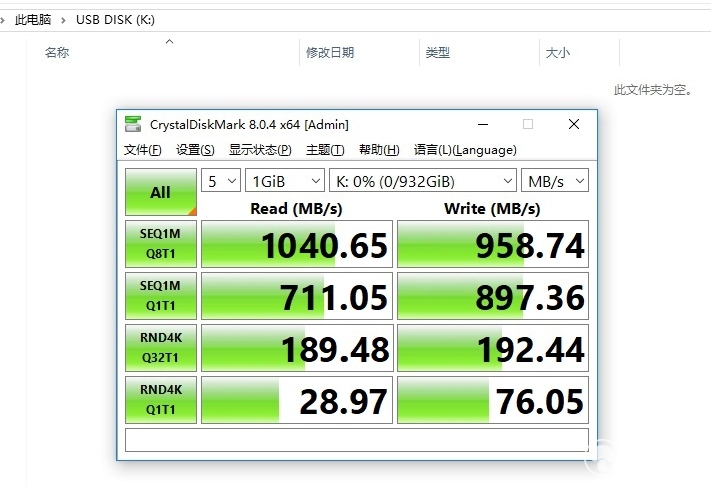Start the RND4K Q32T1 test
The width and height of the screenshot is (711, 486).
(161, 348)
